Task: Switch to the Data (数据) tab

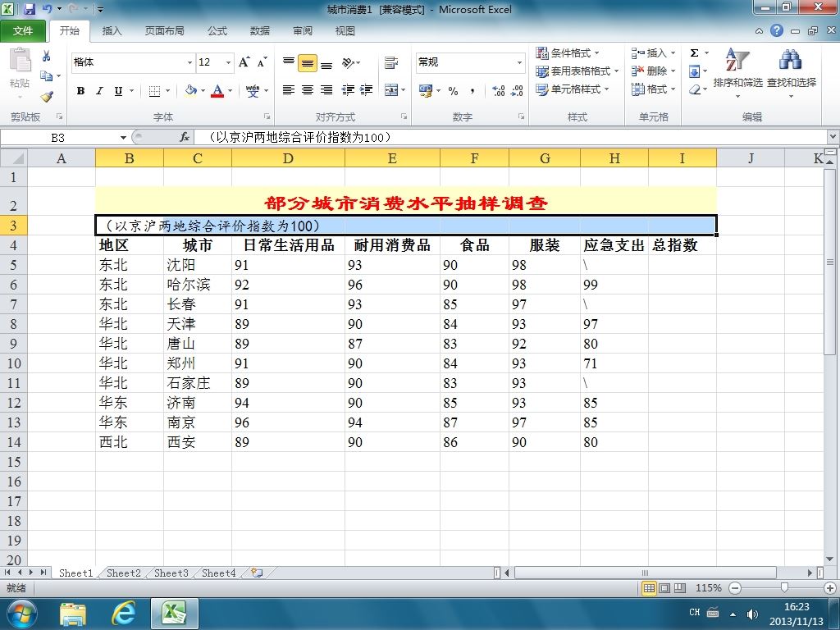Action: coord(260,31)
